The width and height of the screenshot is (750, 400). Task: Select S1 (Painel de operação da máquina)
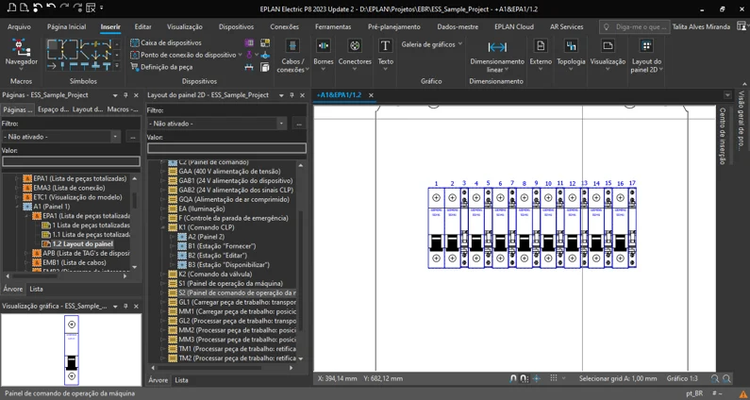tap(231, 284)
